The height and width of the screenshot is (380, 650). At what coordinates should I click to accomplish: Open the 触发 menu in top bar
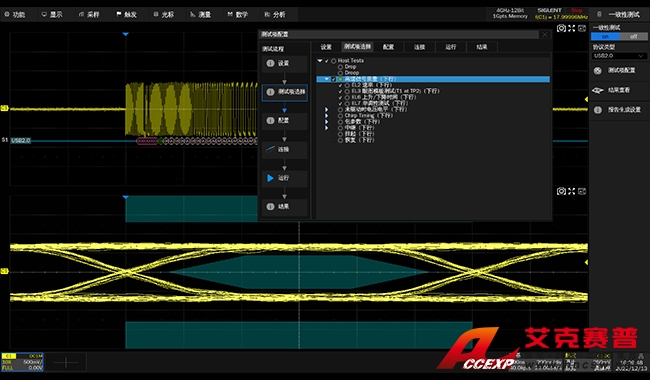pos(127,15)
